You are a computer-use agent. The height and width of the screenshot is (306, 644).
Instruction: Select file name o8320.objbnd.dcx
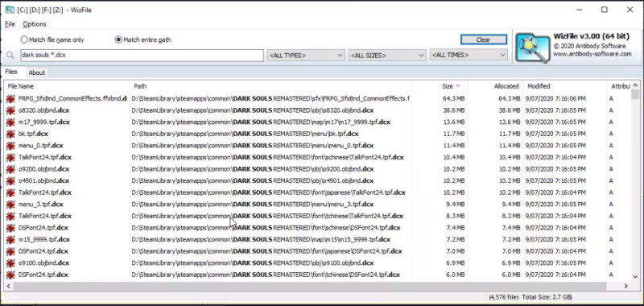[x=44, y=110]
